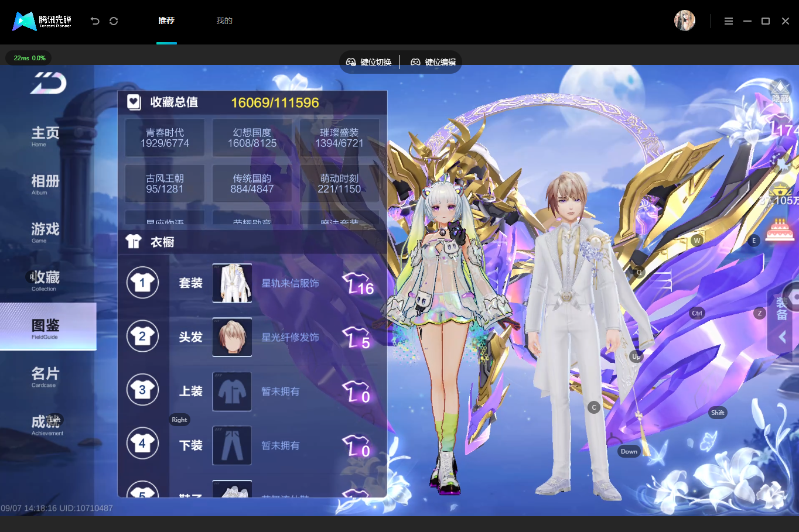Click the shirt count 5 icon for 头发

pos(357,337)
